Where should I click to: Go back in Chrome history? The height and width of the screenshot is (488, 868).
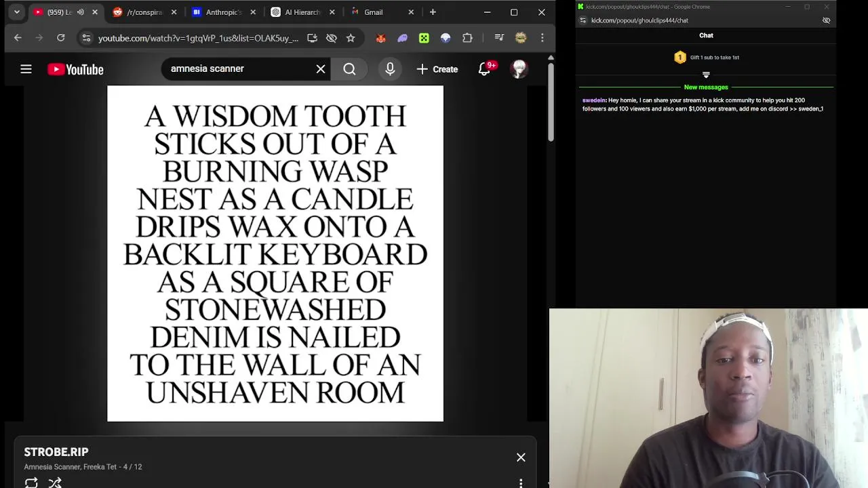point(18,38)
